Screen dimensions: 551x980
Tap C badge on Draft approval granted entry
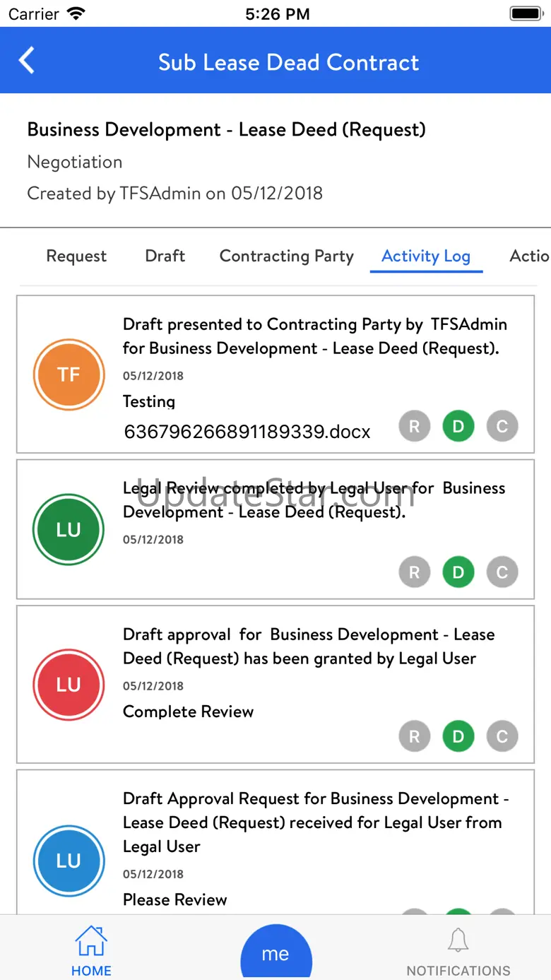(502, 737)
